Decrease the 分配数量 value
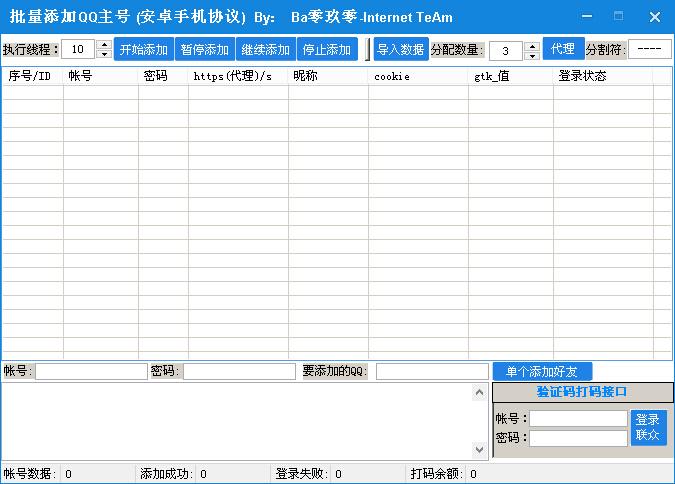The width and height of the screenshot is (675, 484). tap(532, 55)
